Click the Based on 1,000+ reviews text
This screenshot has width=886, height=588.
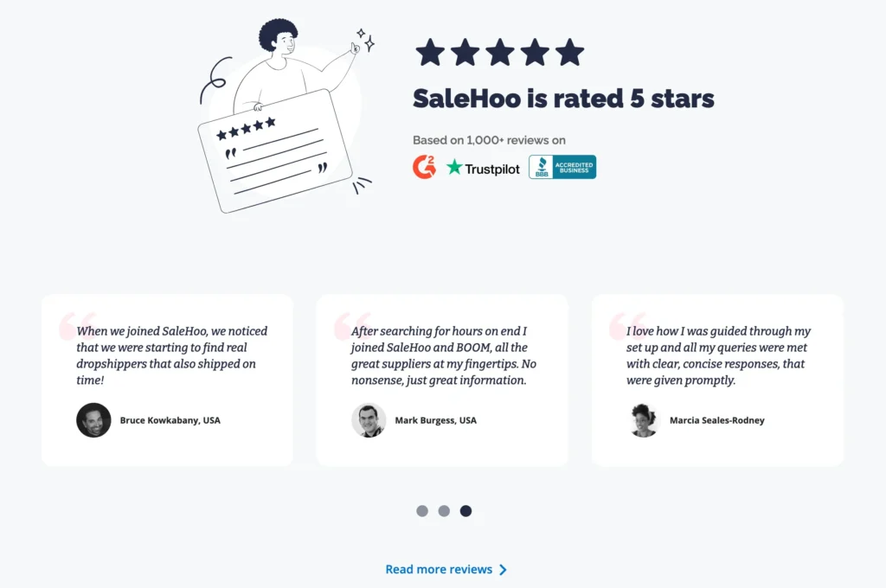coord(489,140)
